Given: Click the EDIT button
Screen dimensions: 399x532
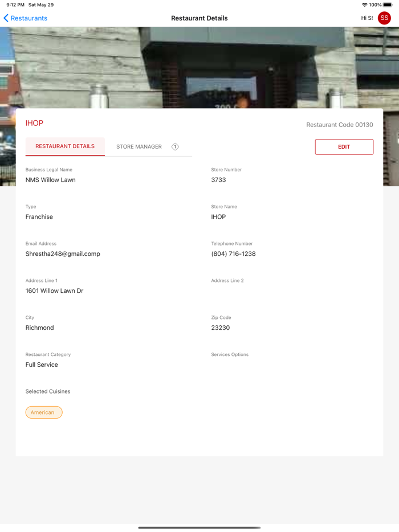Looking at the screenshot, I should 344,147.
